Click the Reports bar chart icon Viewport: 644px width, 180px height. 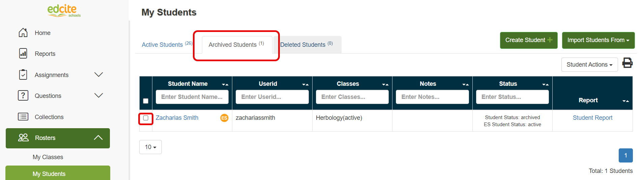[x=23, y=53]
